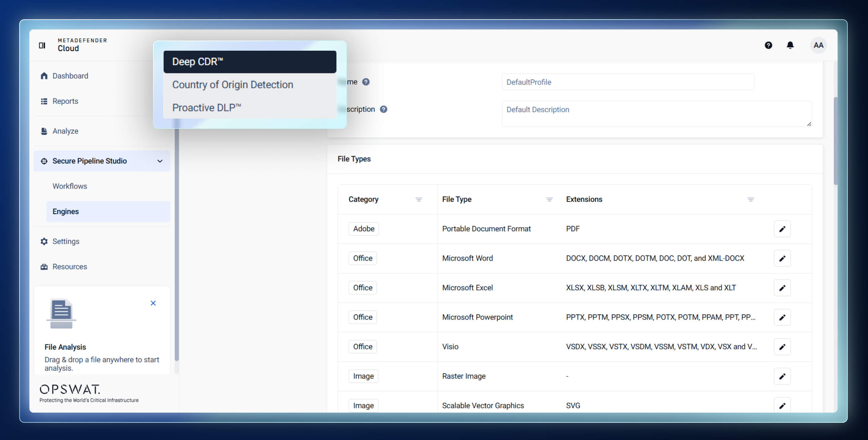
Task: Edit the Portable Document Format row
Action: click(x=782, y=229)
